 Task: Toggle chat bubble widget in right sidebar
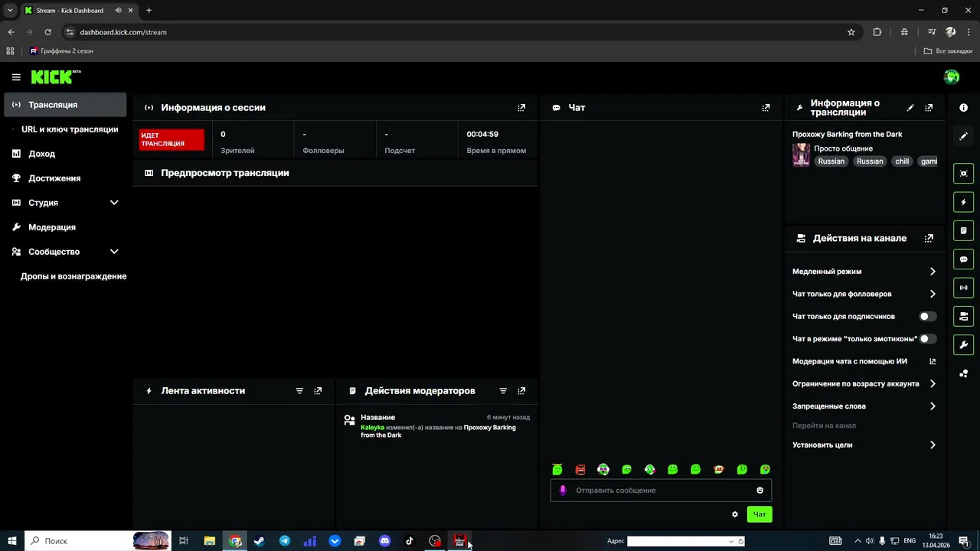(964, 259)
